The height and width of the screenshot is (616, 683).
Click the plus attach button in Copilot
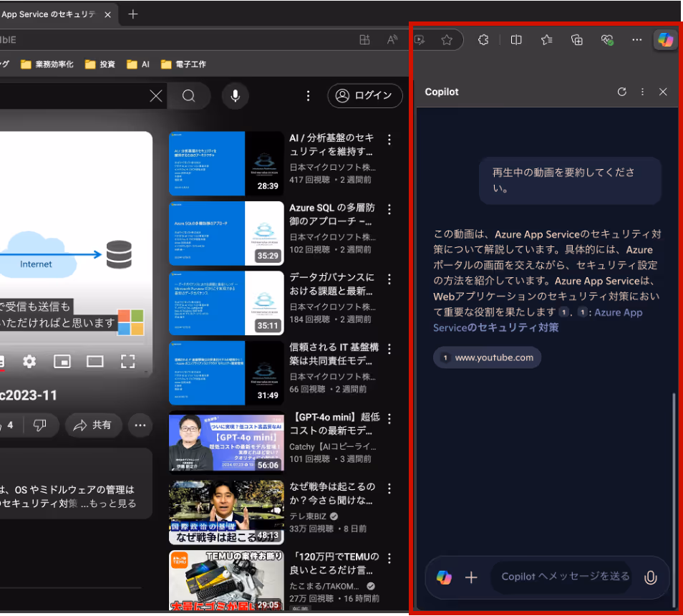pos(471,577)
